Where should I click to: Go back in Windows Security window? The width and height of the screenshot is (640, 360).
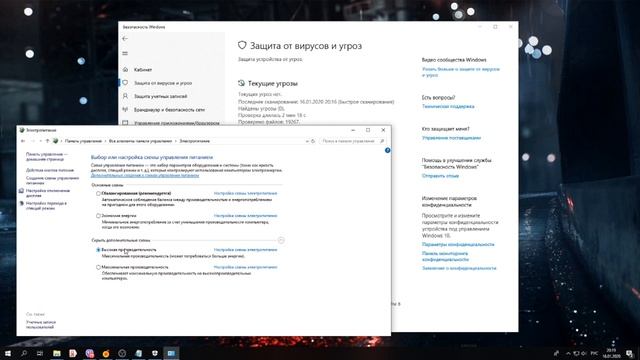tap(125, 38)
